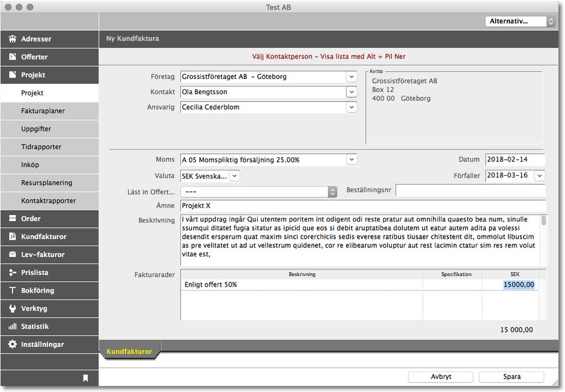Click the Adresser house icon
The height and width of the screenshot is (392, 565).
pyautogui.click(x=13, y=39)
